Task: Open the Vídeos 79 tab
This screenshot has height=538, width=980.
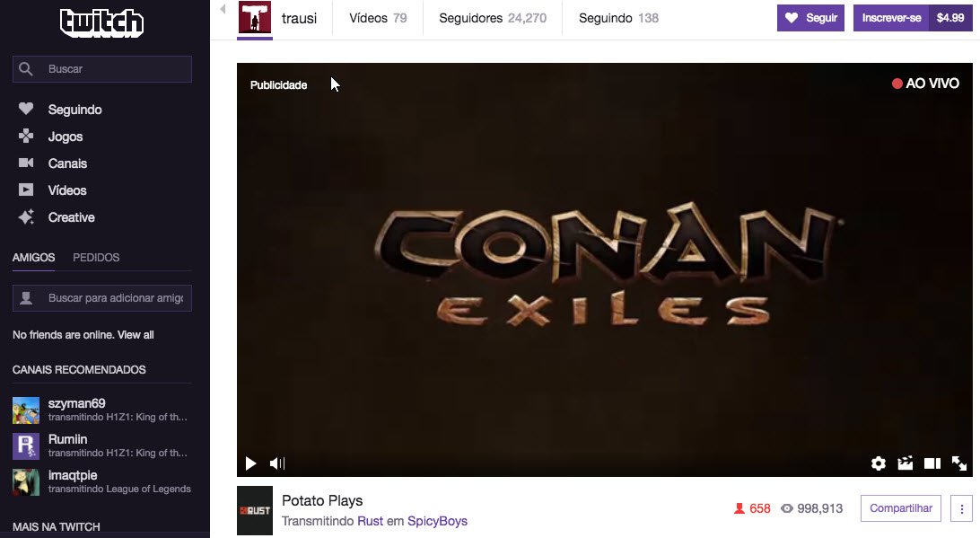Action: click(378, 18)
